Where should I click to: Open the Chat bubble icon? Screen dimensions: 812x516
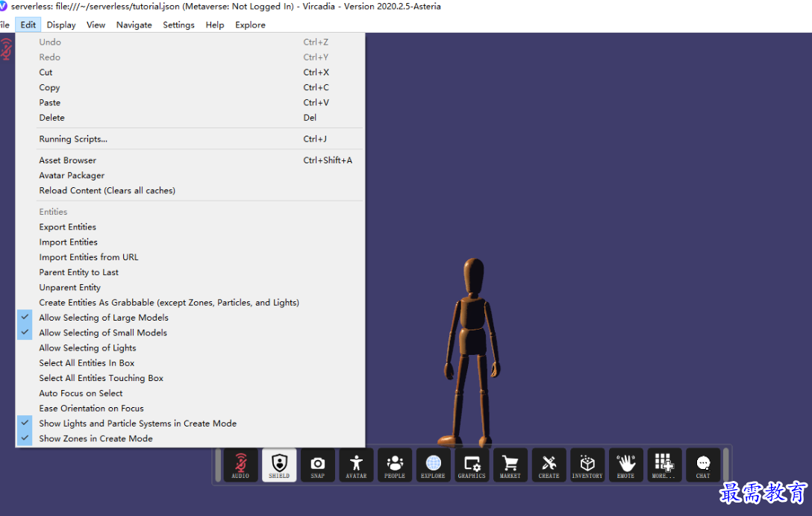tap(703, 465)
